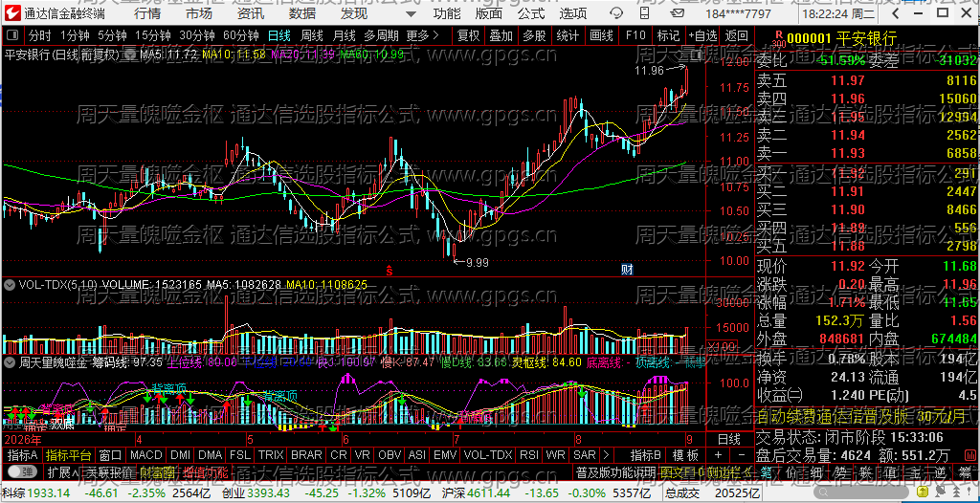Switch indicator to DMI
This screenshot has width=980, height=503.
pyautogui.click(x=181, y=455)
